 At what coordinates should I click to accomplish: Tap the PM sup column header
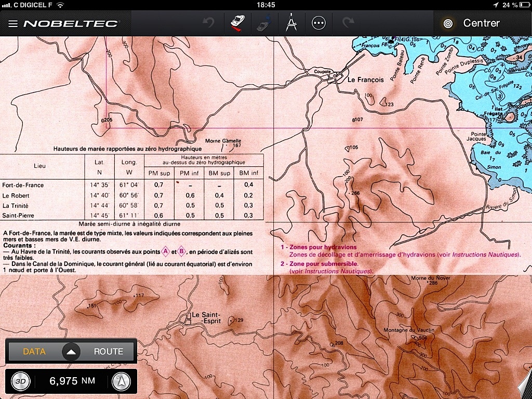pyautogui.click(x=159, y=174)
